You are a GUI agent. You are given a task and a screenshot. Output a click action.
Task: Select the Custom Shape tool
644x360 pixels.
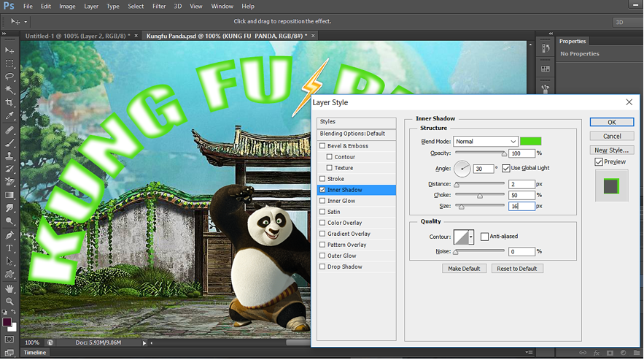(9, 275)
